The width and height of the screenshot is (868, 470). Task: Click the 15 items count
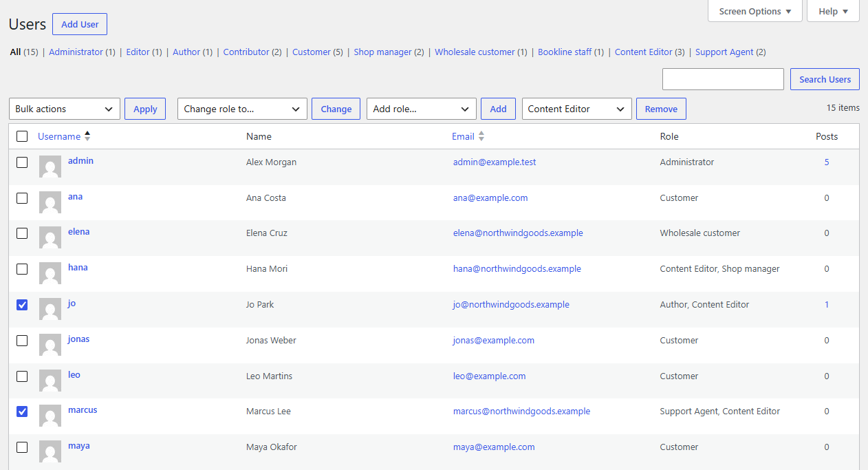point(843,108)
